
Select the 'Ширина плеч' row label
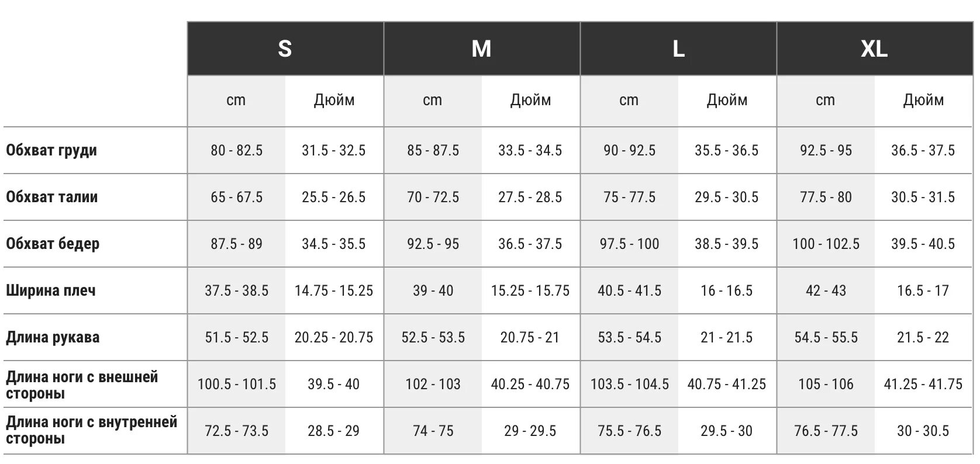click(50, 290)
